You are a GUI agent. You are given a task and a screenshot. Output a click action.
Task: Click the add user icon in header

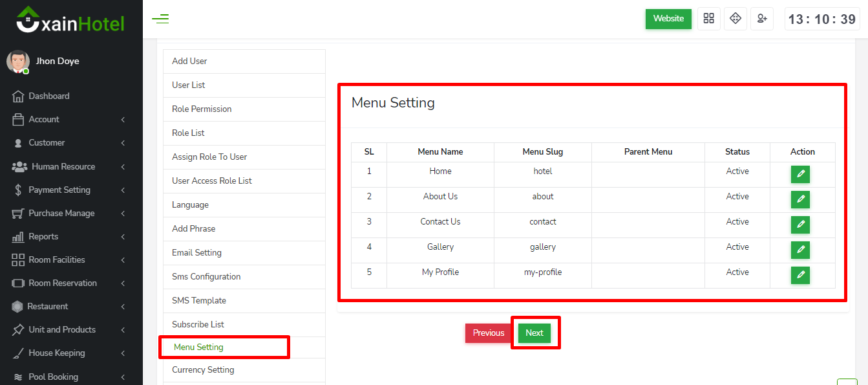point(762,19)
